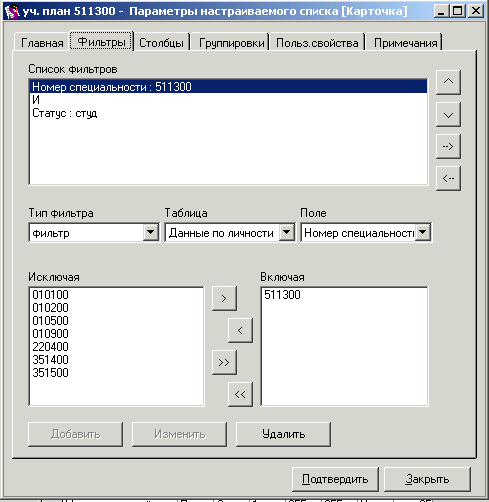Move selected filter down with arrow button
The height and width of the screenshot is (502, 489).
pyautogui.click(x=448, y=114)
